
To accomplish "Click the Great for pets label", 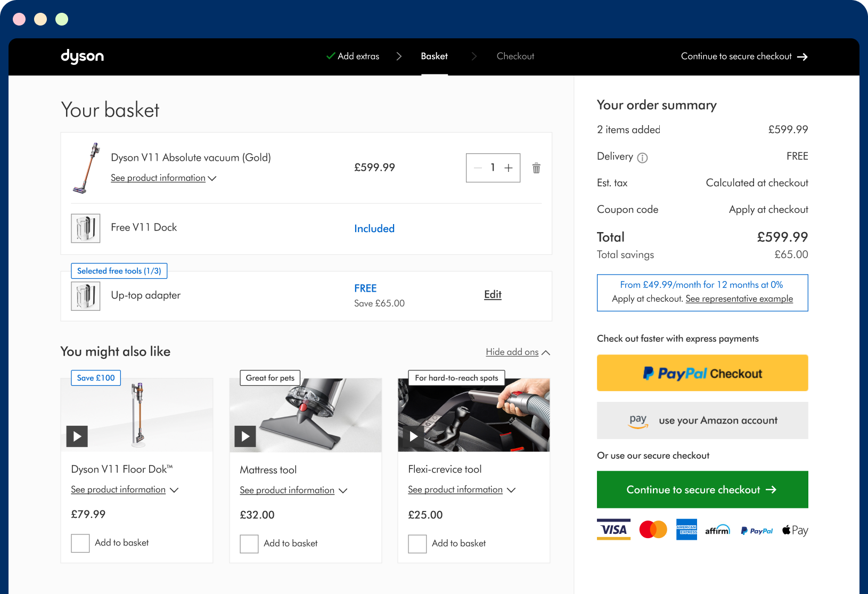I will coord(270,378).
